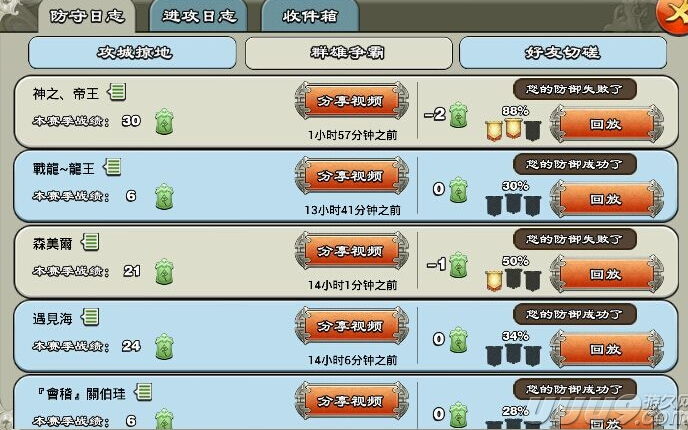Image resolution: width=688 pixels, height=430 pixels.
Task: Replay the 森美爾 battle with 回放
Action: [x=606, y=274]
